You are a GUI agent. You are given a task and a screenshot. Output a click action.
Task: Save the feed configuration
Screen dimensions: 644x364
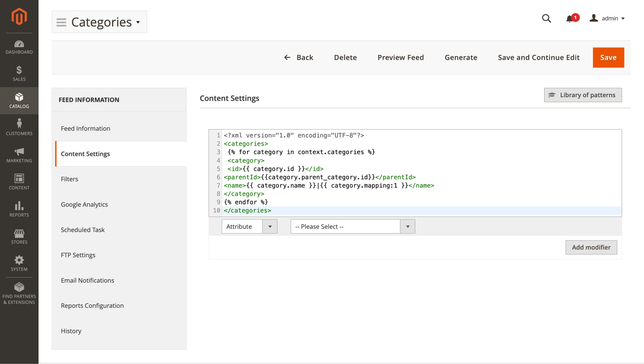(x=608, y=57)
